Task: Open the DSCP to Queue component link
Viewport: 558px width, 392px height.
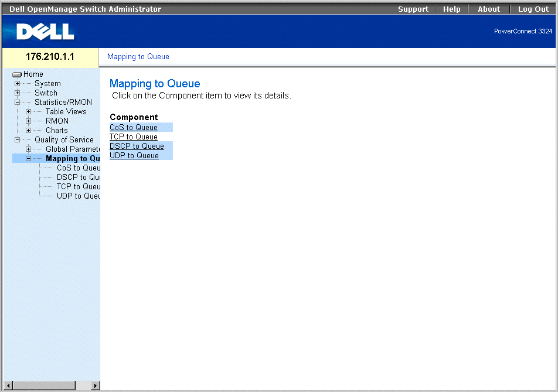Action: click(x=137, y=146)
